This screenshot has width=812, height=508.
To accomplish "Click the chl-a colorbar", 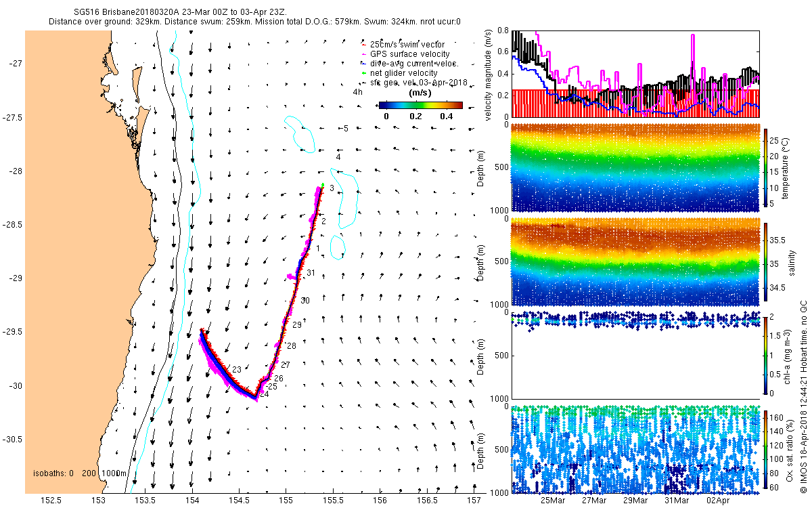I will click(767, 355).
